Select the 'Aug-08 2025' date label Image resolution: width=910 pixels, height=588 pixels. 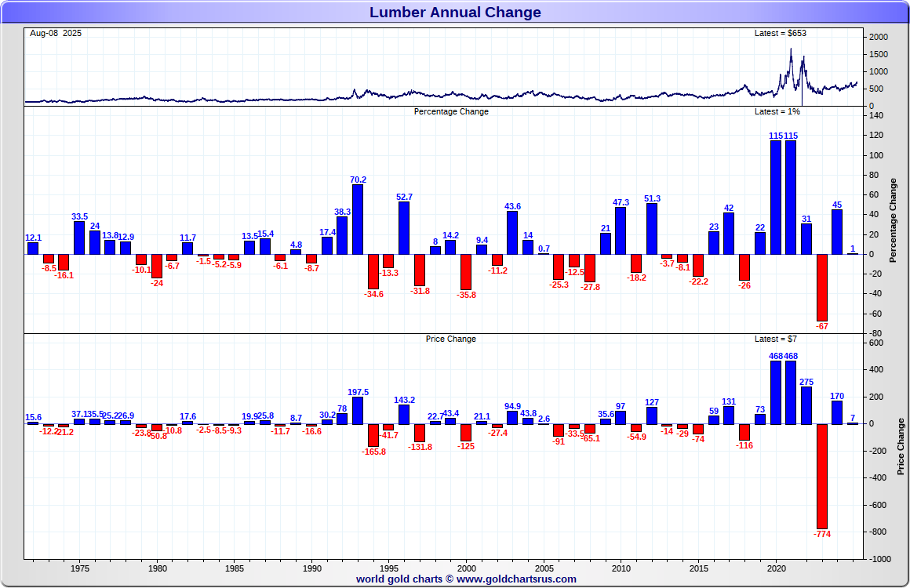tap(56, 33)
